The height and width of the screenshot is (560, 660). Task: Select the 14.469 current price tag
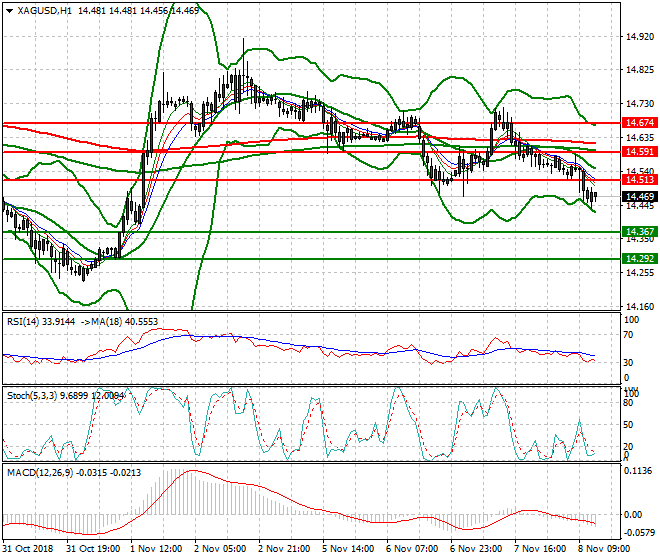638,197
